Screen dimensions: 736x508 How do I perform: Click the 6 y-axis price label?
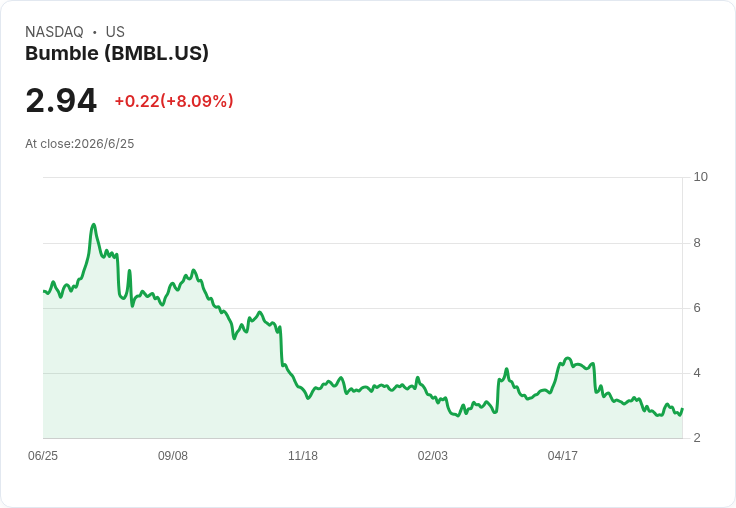[697, 308]
